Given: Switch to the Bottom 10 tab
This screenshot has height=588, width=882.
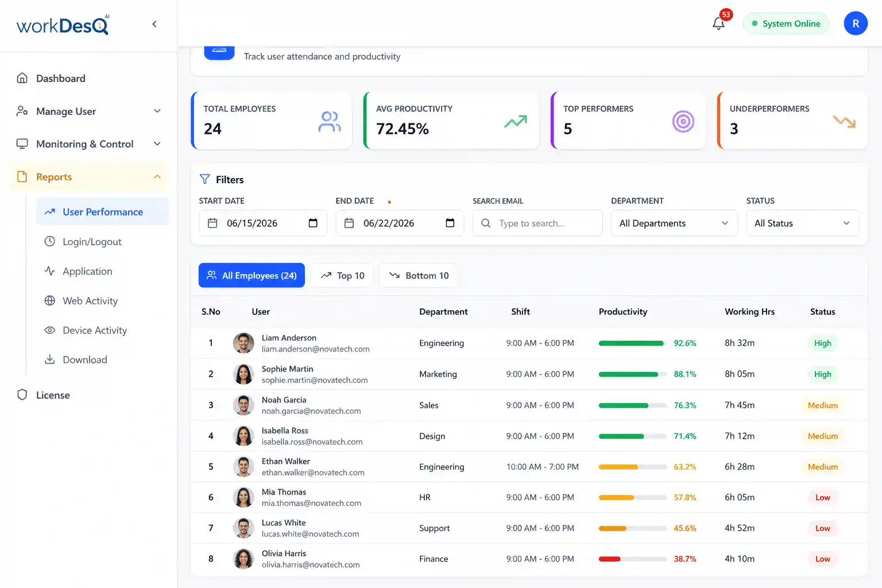Looking at the screenshot, I should tap(419, 276).
